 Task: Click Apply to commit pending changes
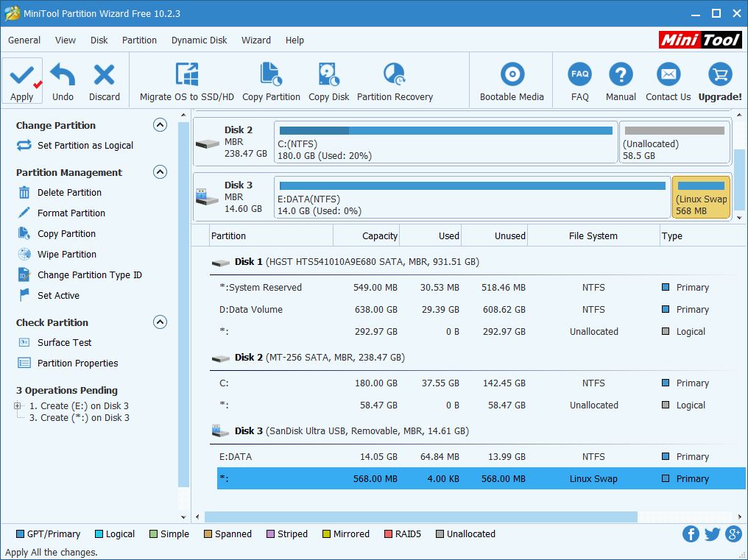22,81
